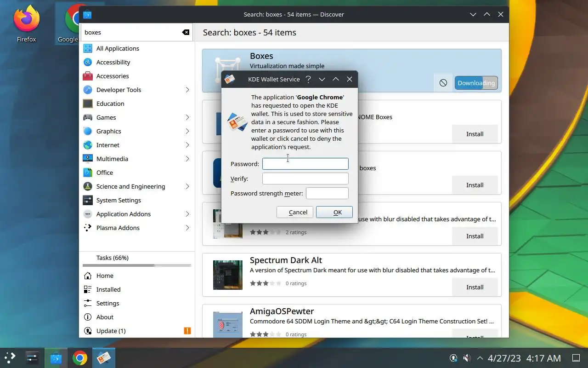Open the AmigaOSPewter title
The width and height of the screenshot is (588, 368).
coord(282,311)
